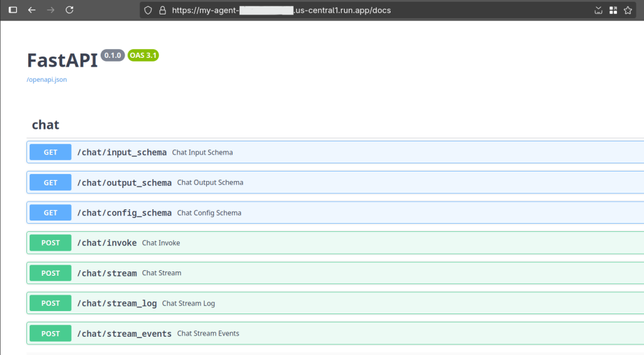Screen dimensions: 644x355
Task: Expand POST /chat/stream endpoint
Action: click(x=335, y=273)
